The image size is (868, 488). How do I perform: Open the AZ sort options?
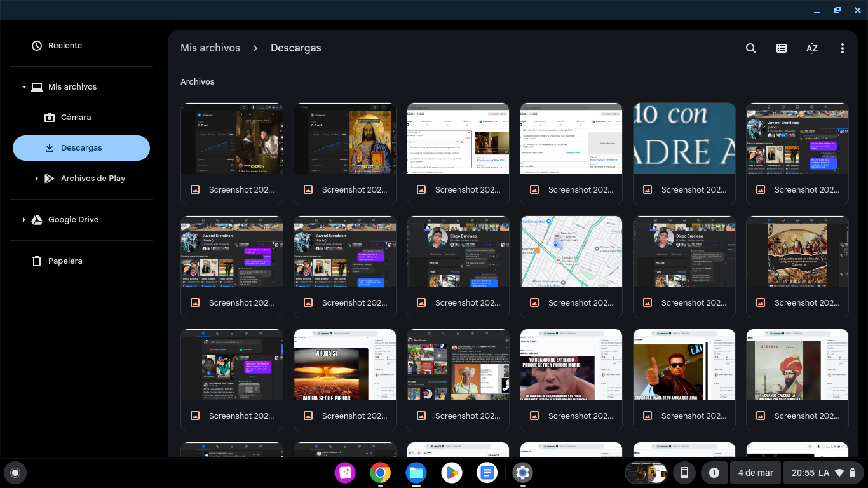coord(812,48)
